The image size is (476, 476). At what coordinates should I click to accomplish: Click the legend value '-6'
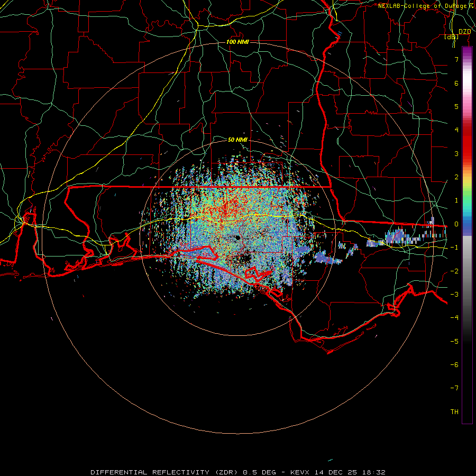[454, 365]
